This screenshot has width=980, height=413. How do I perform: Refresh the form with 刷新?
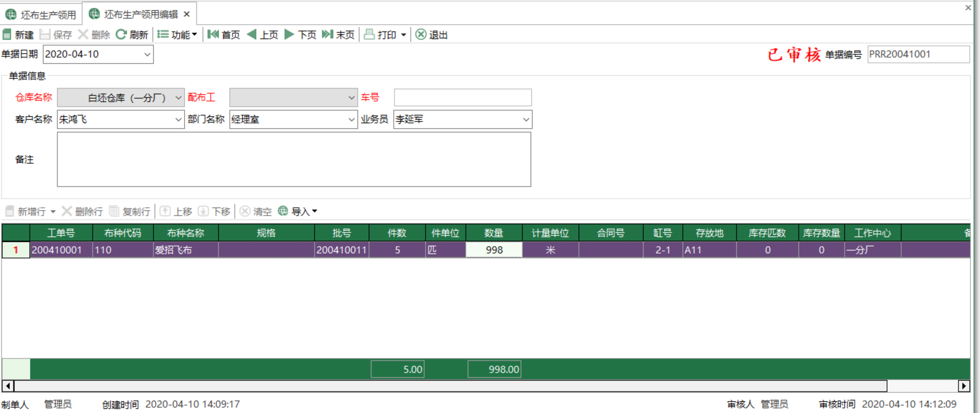pos(132,34)
